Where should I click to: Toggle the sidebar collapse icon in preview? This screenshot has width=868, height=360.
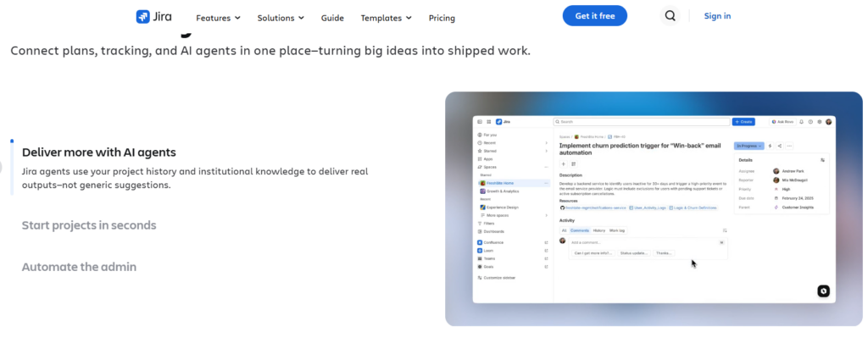(x=480, y=122)
